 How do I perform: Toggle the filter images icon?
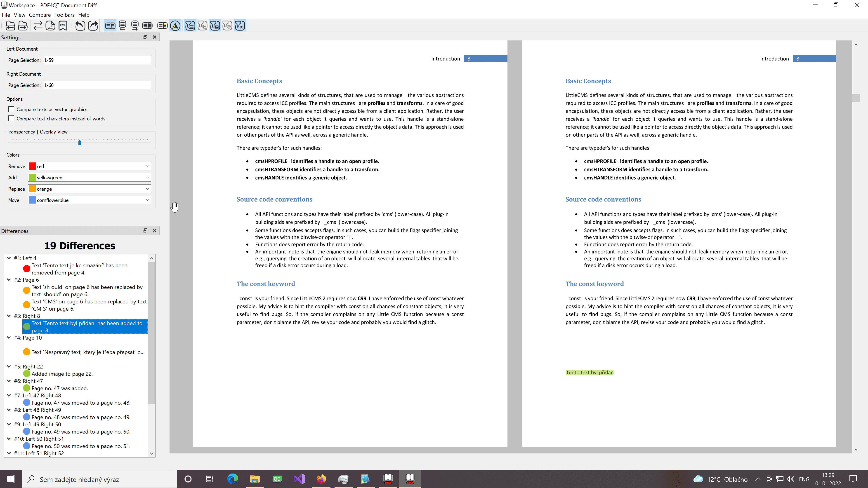(x=215, y=26)
